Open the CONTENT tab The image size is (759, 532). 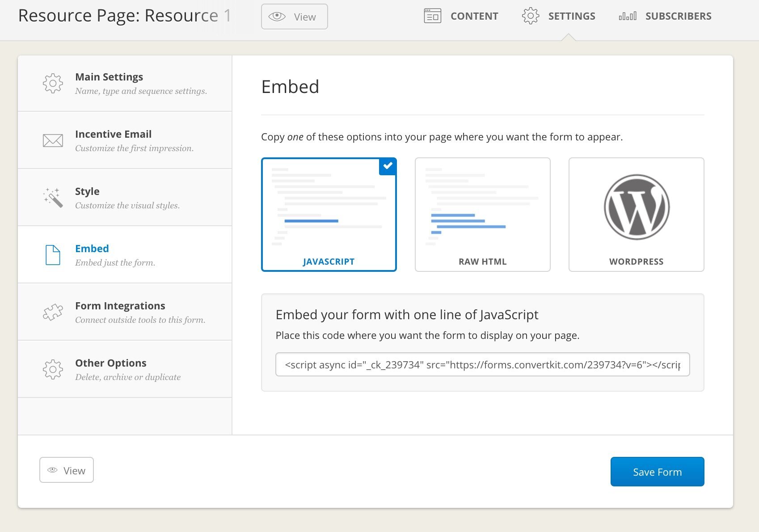pos(461,16)
